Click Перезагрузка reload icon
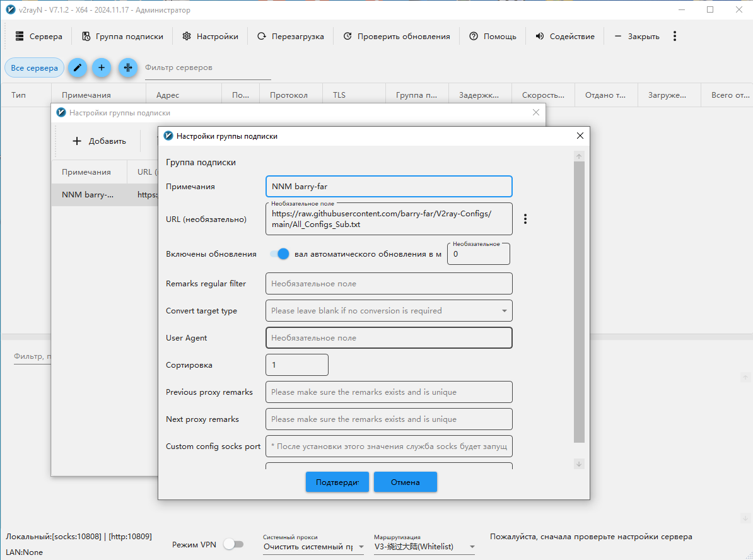Screen dimensions: 753x560 tap(291, 37)
